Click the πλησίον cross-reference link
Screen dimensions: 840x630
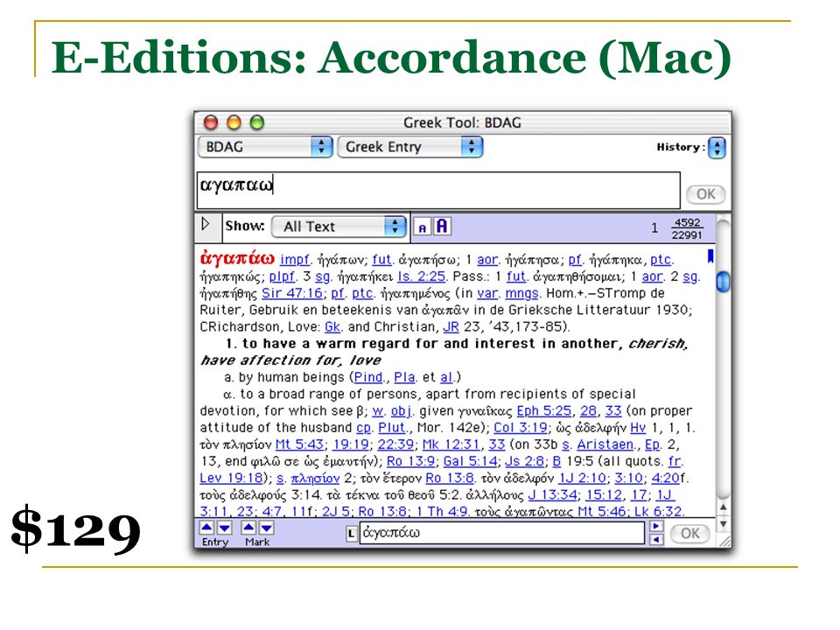[315, 478]
